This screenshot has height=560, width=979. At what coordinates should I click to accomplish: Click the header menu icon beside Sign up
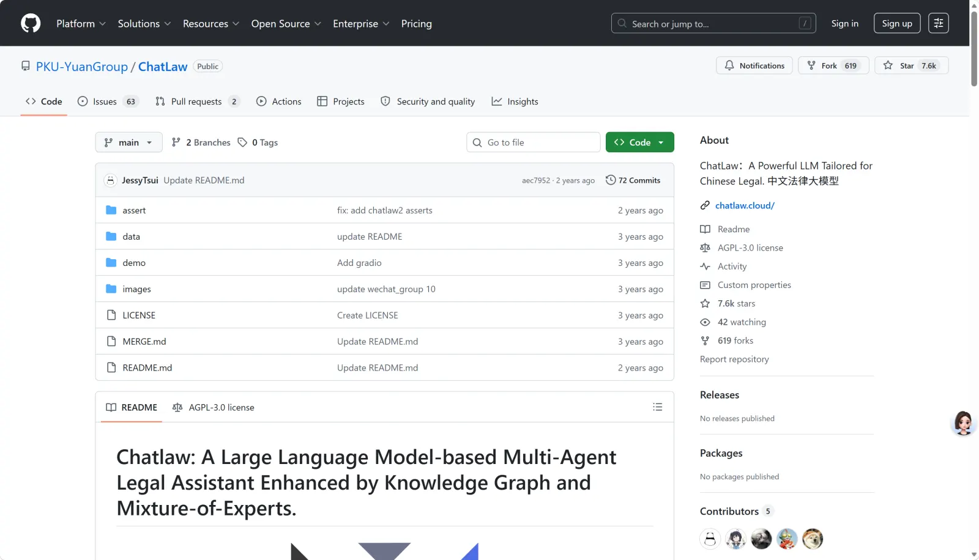[x=938, y=23]
